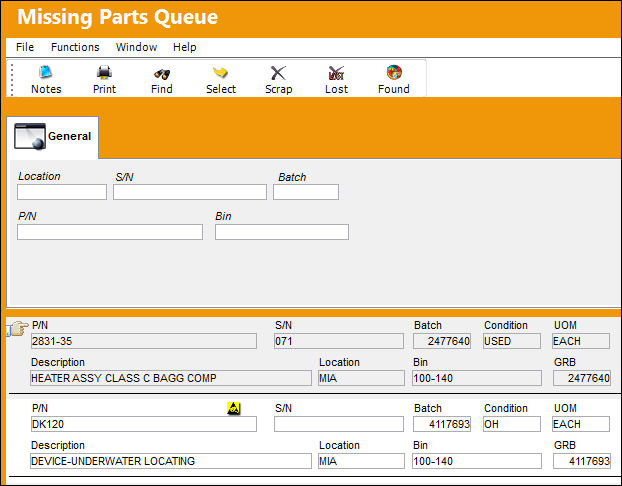Image resolution: width=622 pixels, height=486 pixels.
Task: Mark the part as Found with the Found icon
Action: (394, 72)
